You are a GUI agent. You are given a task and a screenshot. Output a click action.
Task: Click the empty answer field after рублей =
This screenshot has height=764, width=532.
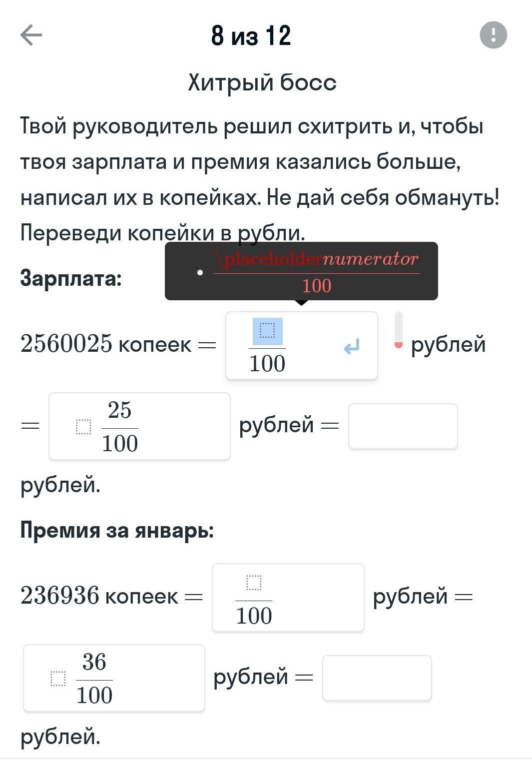tap(404, 427)
